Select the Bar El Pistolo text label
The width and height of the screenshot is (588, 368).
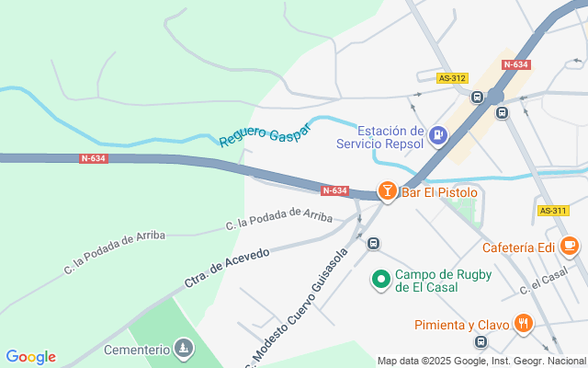(x=439, y=192)
